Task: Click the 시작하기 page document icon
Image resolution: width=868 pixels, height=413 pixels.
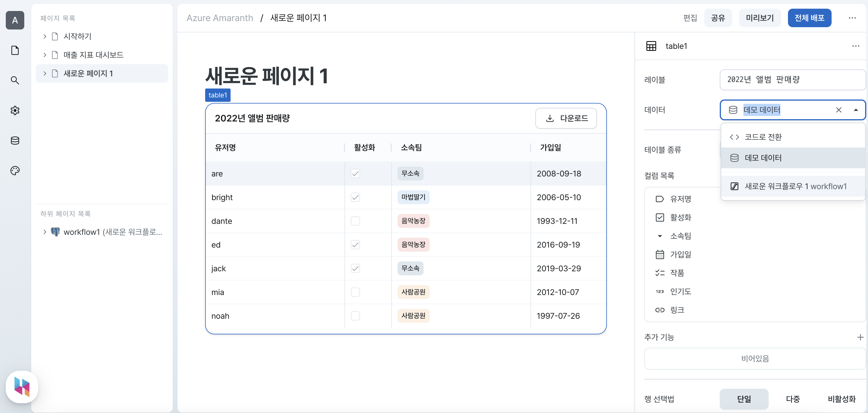Action: [x=55, y=36]
